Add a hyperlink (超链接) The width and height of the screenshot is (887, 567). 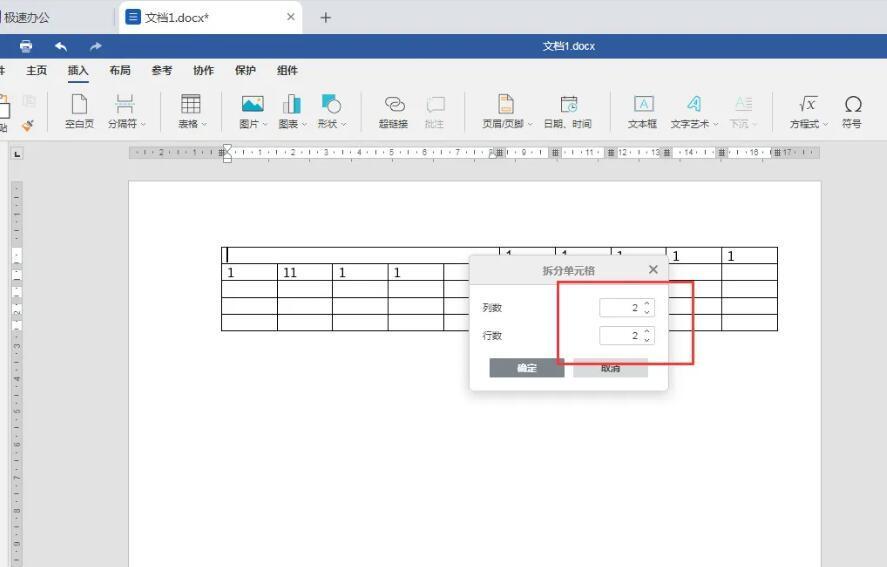pos(394,111)
